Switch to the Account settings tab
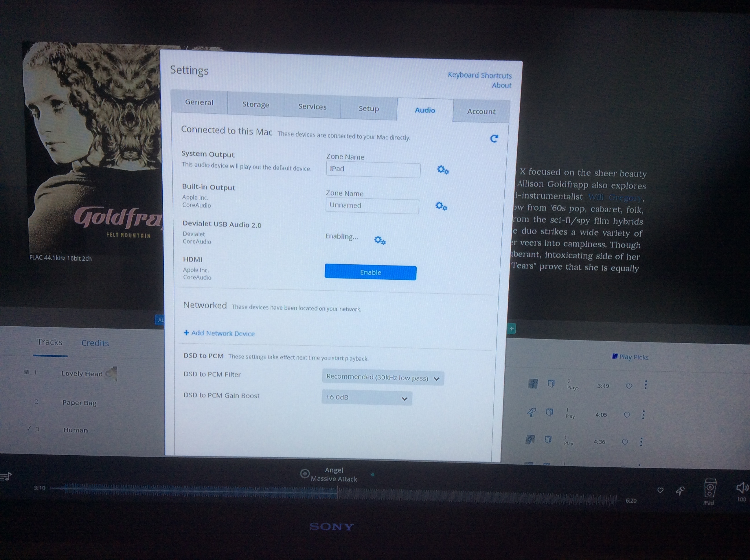This screenshot has width=750, height=560. 481,112
